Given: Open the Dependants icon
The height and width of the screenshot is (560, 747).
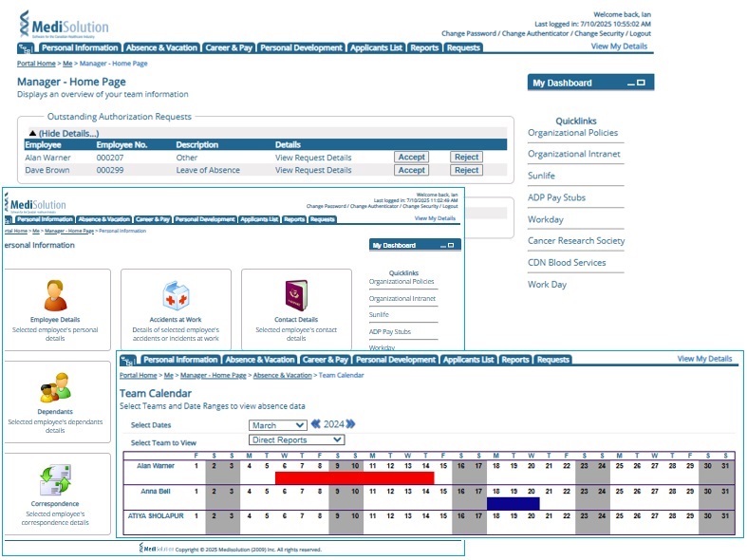Looking at the screenshot, I should (x=55, y=388).
